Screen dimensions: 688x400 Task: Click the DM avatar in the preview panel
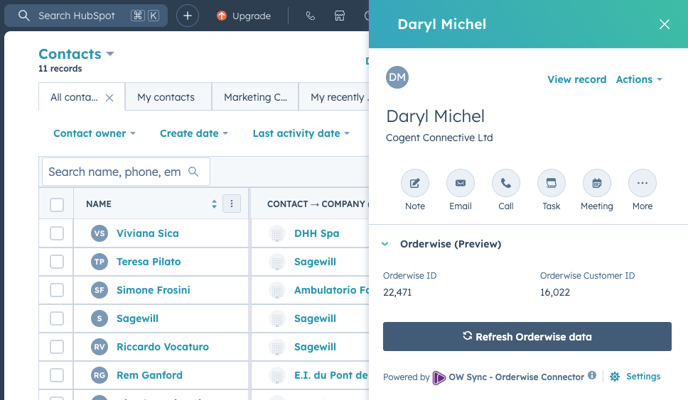397,77
